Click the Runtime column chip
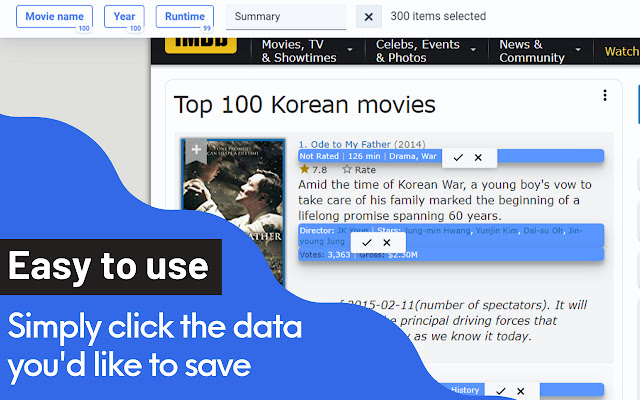640x400 pixels. click(x=184, y=16)
